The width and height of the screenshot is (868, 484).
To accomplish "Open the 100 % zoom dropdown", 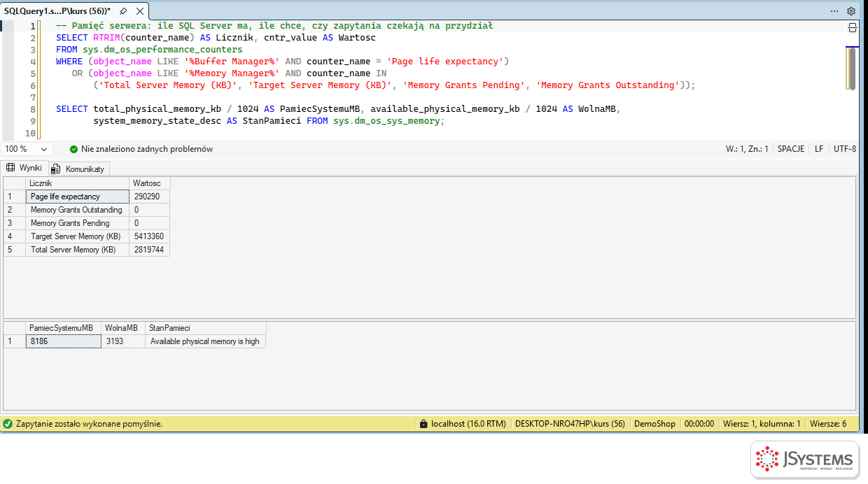I will tap(27, 149).
